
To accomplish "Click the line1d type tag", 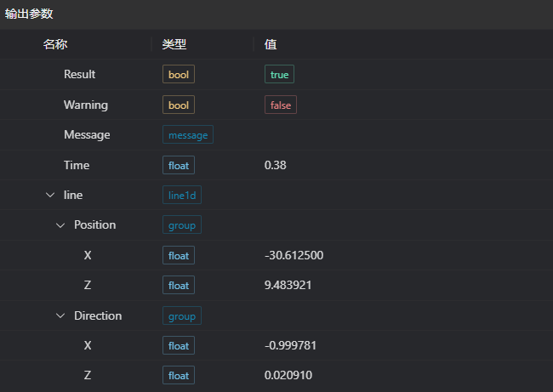I will point(182,196).
